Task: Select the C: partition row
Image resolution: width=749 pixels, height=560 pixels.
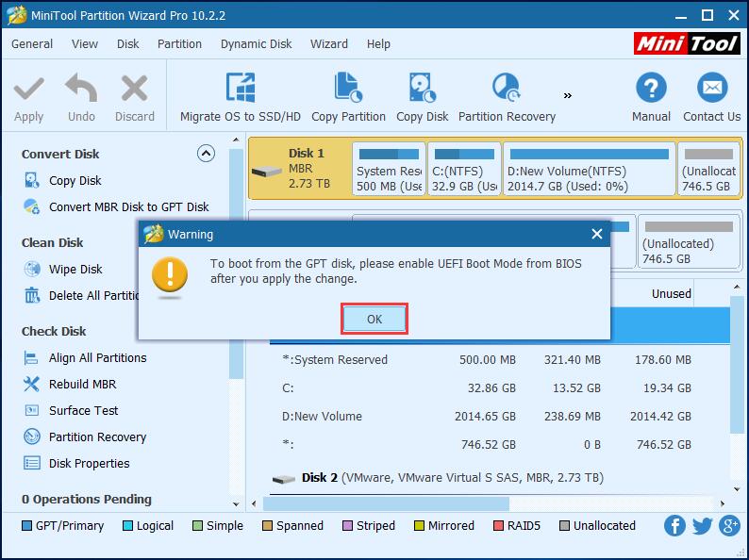Action: pyautogui.click(x=500, y=388)
